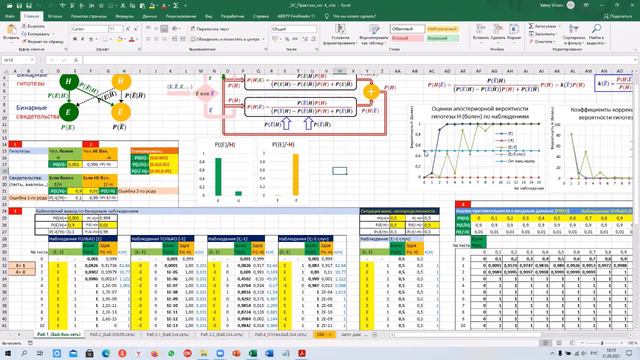Align cell text to the left

pyautogui.click(x=148, y=39)
